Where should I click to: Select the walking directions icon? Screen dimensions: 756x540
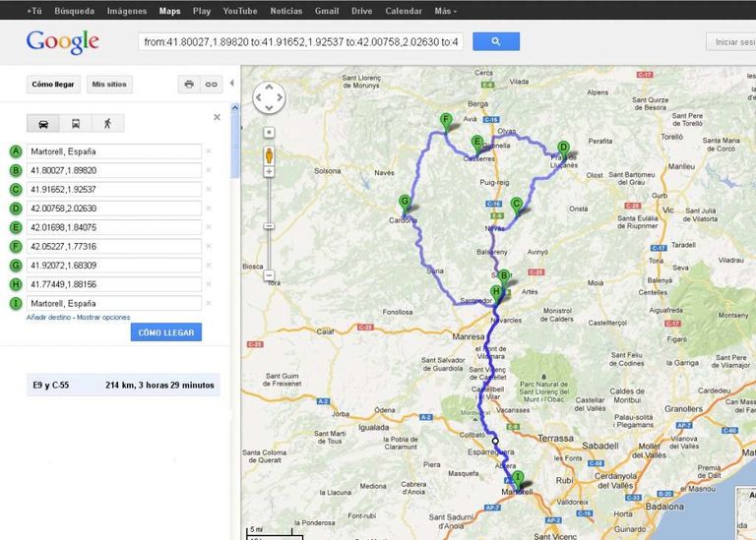click(x=107, y=124)
